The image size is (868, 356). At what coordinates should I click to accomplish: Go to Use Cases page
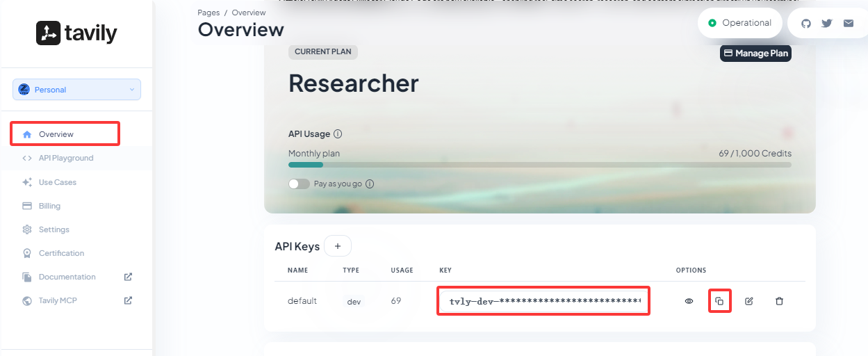coord(57,182)
